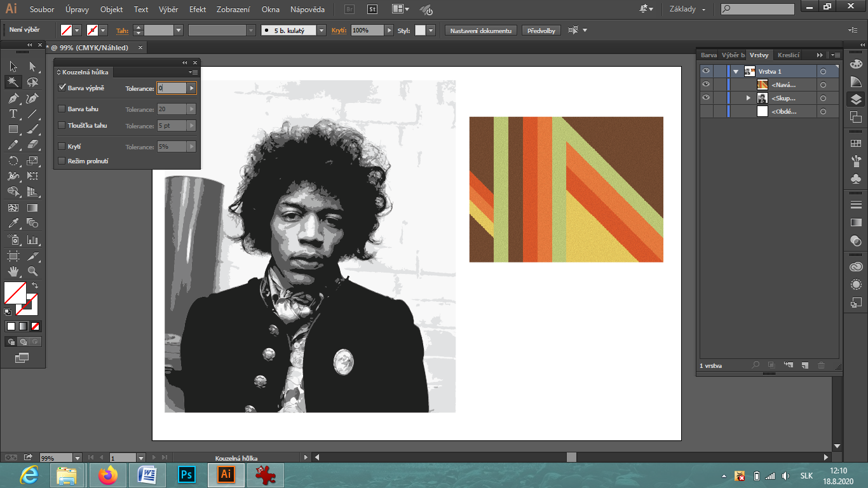This screenshot has width=868, height=488.
Task: Uncheck the Barva výplně option
Action: [62, 88]
